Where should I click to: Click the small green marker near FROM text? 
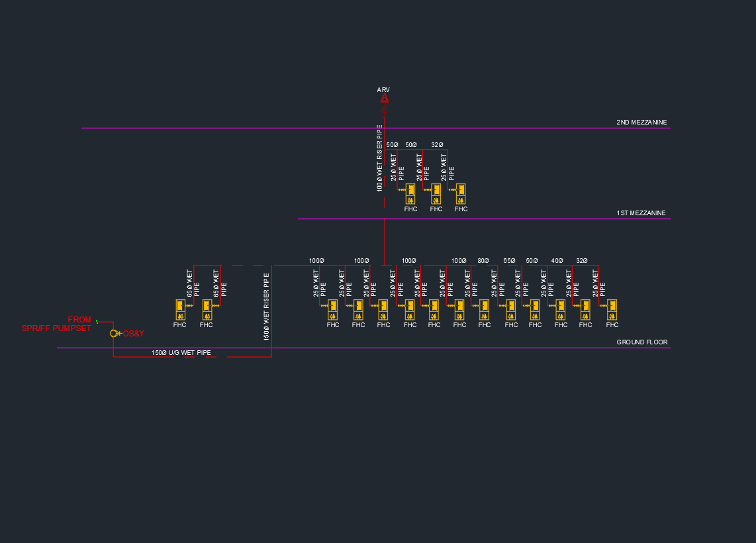[97, 321]
